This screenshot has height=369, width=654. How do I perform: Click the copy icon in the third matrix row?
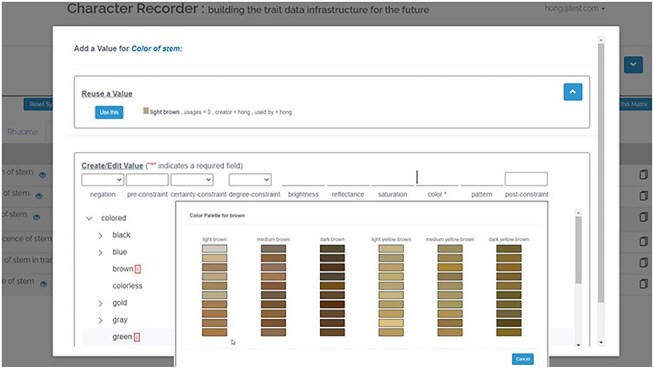click(644, 217)
